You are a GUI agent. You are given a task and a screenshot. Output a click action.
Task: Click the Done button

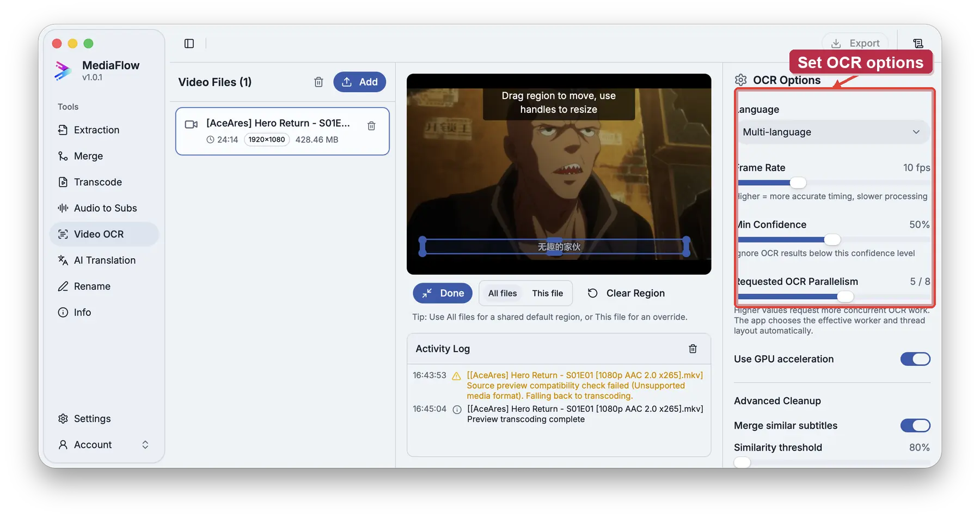443,293
